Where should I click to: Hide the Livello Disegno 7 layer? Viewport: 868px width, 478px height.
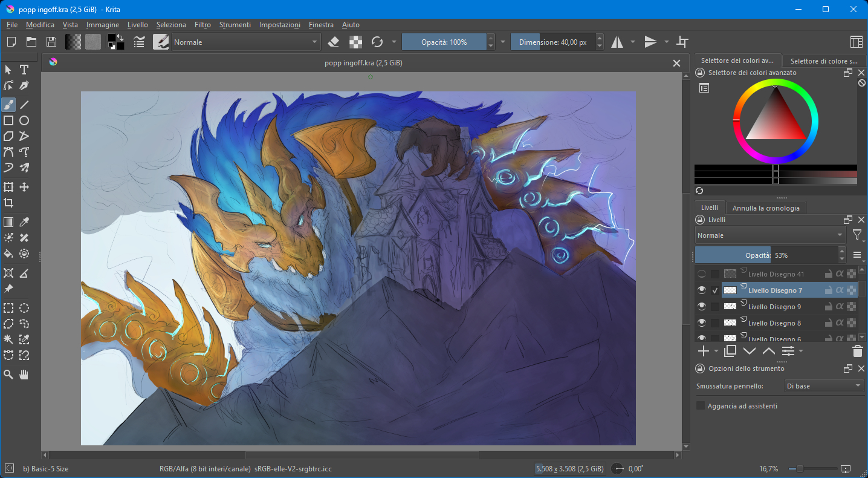click(702, 290)
